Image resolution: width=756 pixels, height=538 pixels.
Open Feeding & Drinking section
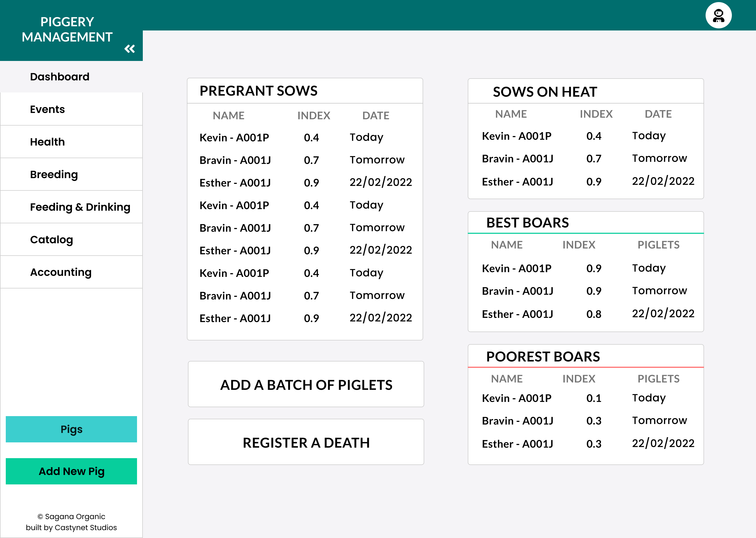[71, 207]
